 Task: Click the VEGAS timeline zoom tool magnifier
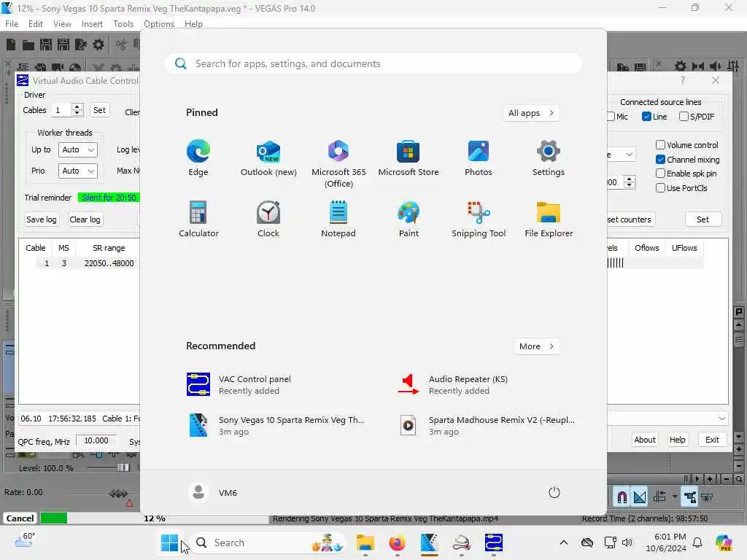pos(738,479)
